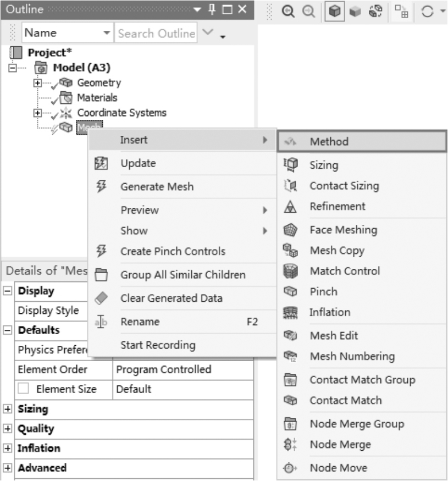The height and width of the screenshot is (481, 448).
Task: Click the Refinement triangle icon
Action: pos(289,207)
